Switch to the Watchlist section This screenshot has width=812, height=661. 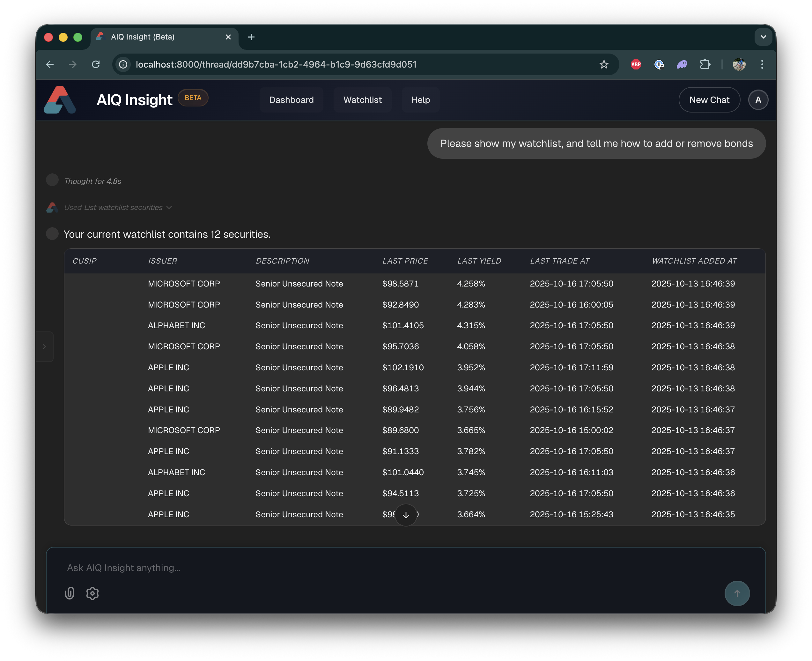362,100
